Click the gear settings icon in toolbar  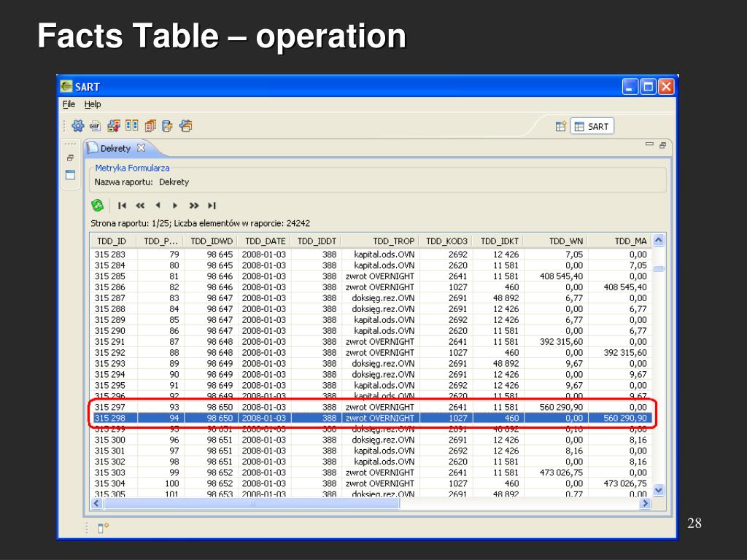77,125
